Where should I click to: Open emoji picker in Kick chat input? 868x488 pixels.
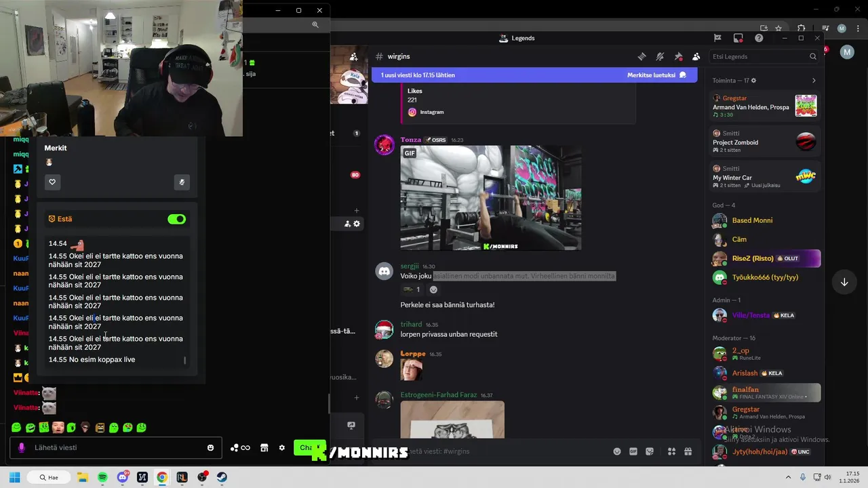[x=210, y=447]
